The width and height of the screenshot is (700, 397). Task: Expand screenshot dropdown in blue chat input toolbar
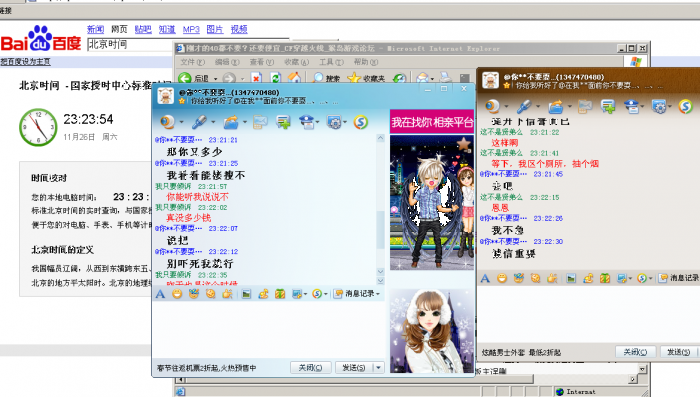(x=305, y=294)
